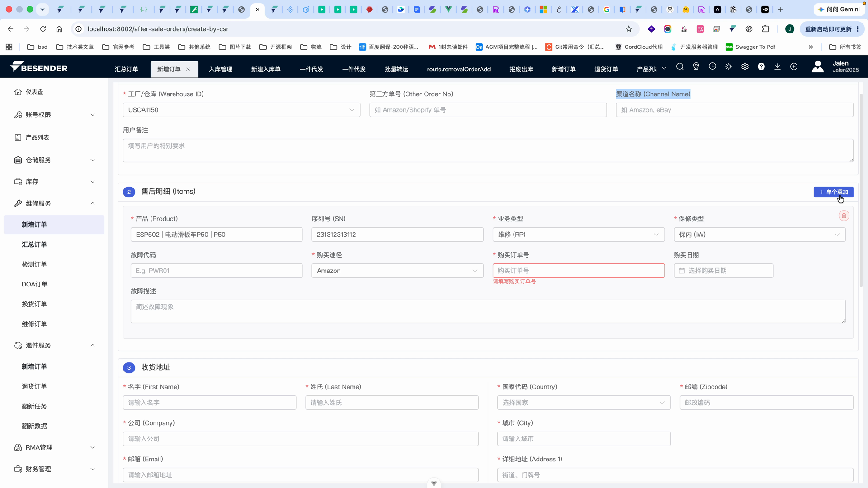Switch to the 入库管理 tab
The width and height of the screenshot is (868, 488).
click(x=221, y=69)
